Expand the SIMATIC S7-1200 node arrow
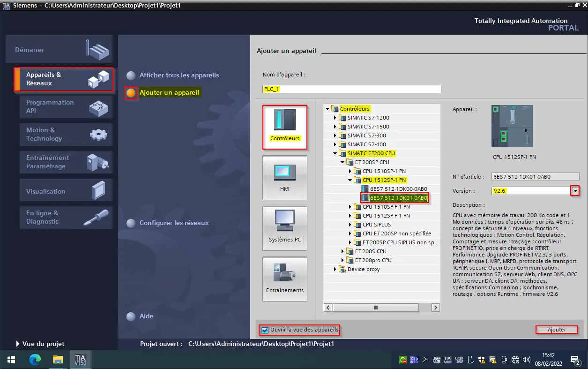 [335, 118]
